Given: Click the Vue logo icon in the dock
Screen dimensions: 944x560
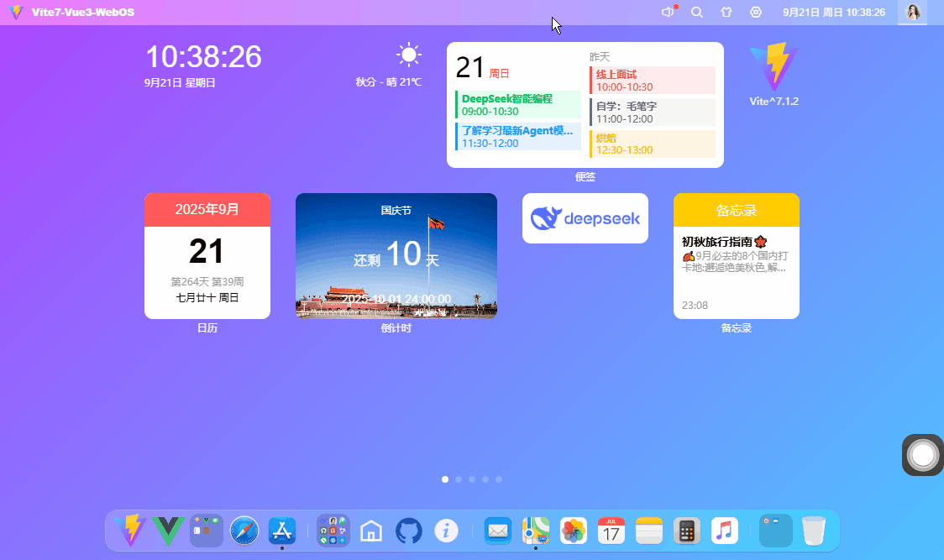Looking at the screenshot, I should pos(168,531).
